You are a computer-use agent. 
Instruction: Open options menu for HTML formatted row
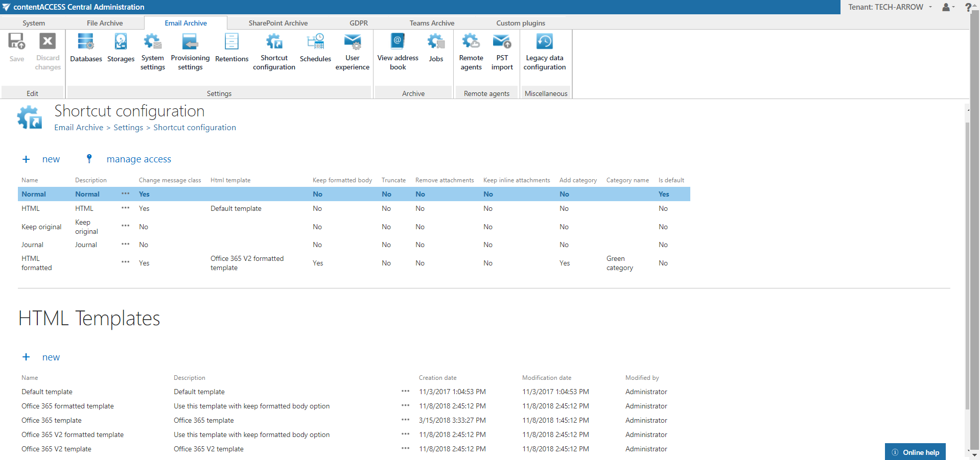click(x=125, y=262)
